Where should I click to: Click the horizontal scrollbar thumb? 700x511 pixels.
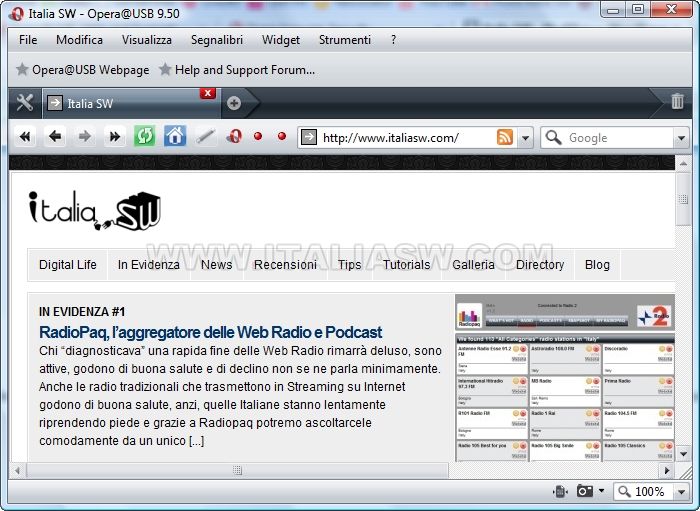[237, 470]
